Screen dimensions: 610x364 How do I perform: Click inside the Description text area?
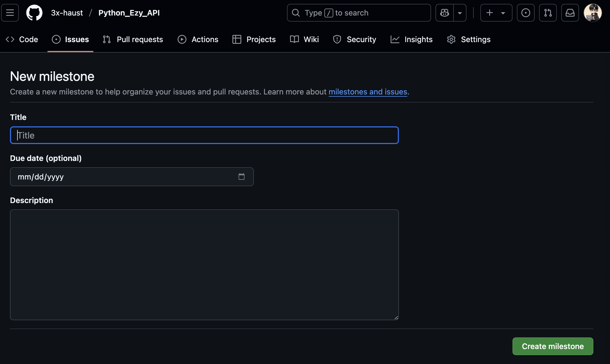tap(204, 265)
